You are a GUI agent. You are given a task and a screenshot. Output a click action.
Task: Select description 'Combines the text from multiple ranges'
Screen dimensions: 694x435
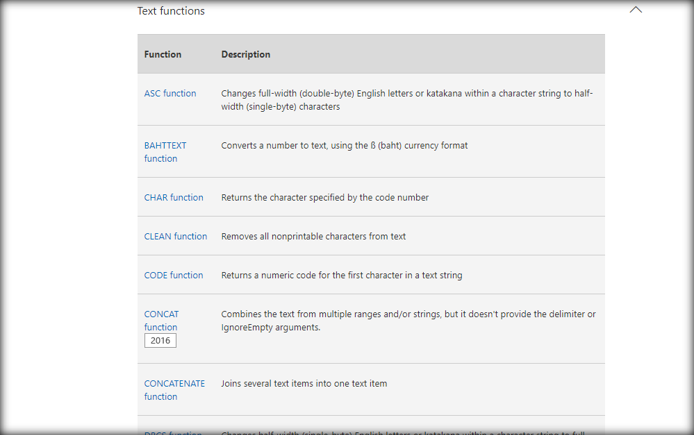click(408, 320)
